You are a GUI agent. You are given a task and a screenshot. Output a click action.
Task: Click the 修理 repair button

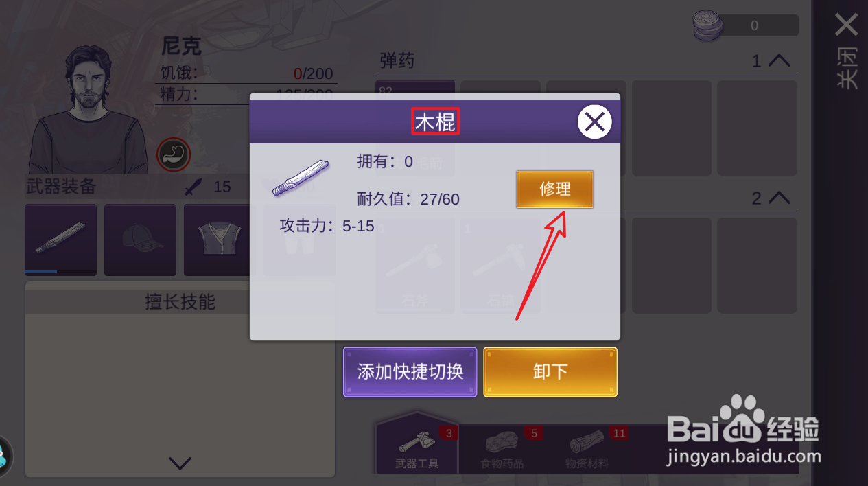[555, 189]
